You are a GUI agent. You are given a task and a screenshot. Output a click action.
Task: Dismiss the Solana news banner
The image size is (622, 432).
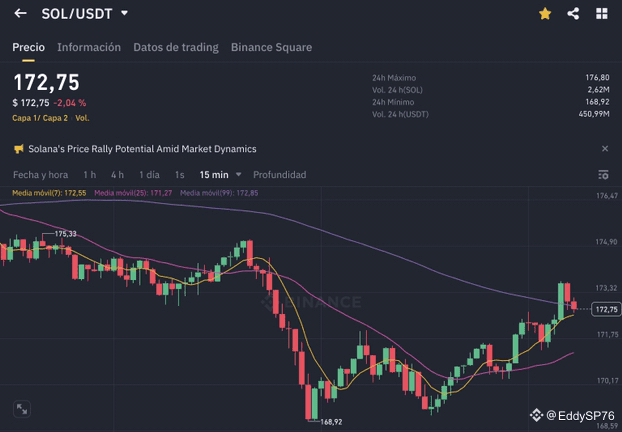604,149
